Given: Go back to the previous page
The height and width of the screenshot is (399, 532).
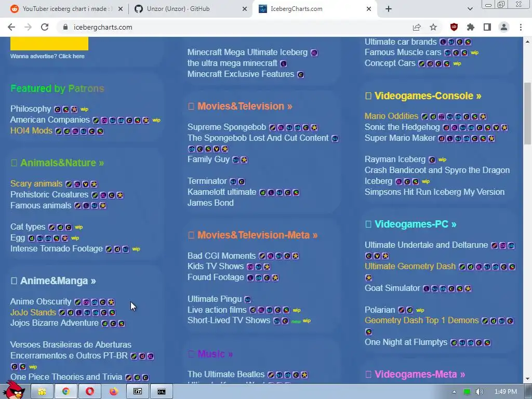Looking at the screenshot, I should coord(11,27).
